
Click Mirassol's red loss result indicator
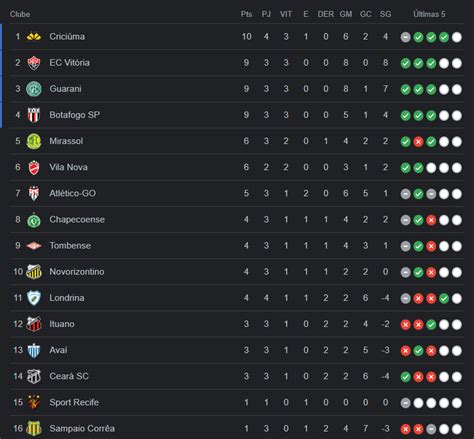tap(418, 142)
